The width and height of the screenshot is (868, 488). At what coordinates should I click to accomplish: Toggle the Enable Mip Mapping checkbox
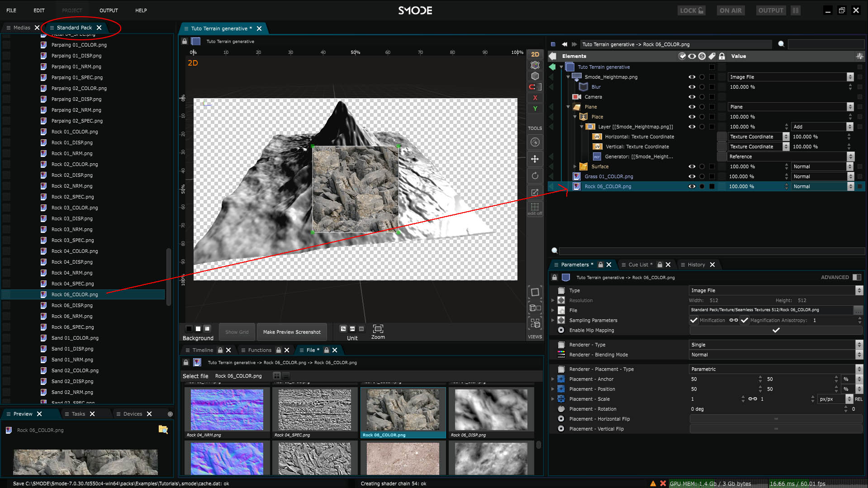pyautogui.click(x=775, y=330)
